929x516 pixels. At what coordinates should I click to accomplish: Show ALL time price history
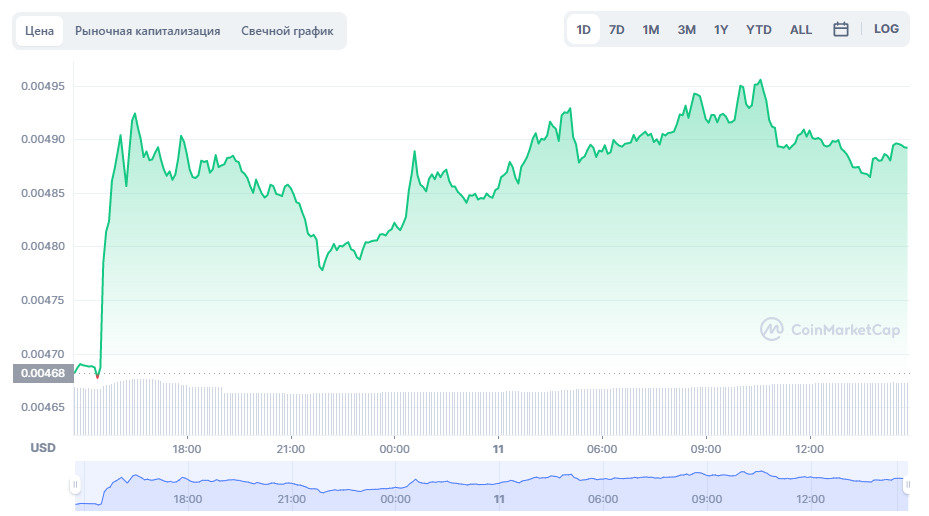[801, 30]
